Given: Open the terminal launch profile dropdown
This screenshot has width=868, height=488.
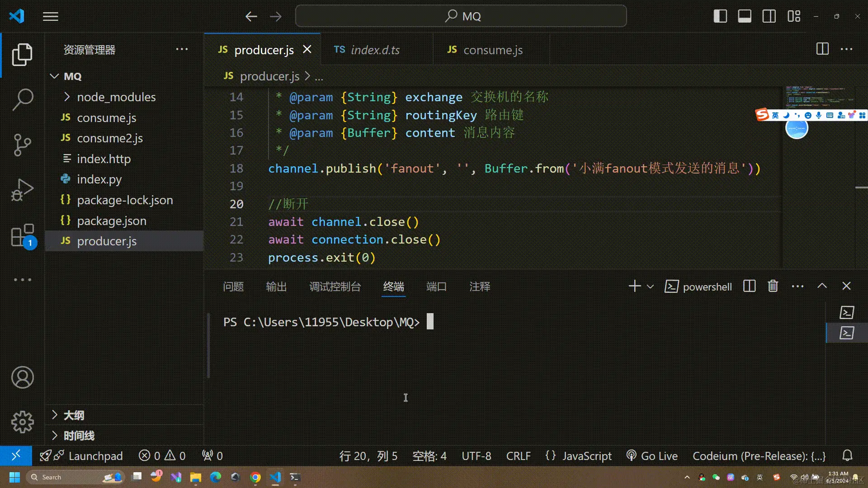Looking at the screenshot, I should (x=650, y=286).
